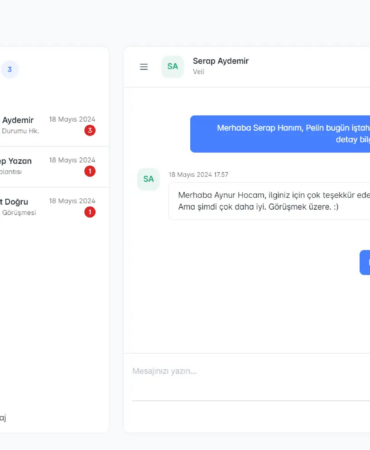Click the '18 Mayıs 2024 17.57' message timestamp
Image resolution: width=370 pixels, height=450 pixels.
point(198,175)
